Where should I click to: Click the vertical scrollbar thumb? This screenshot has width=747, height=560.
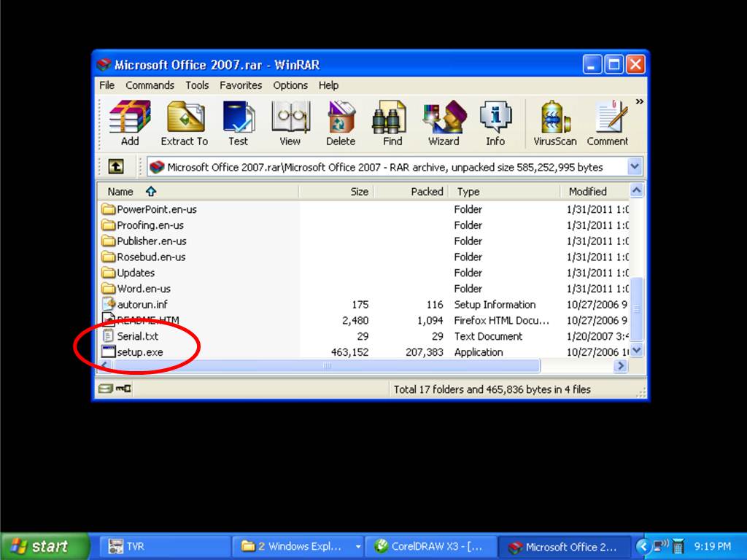(636, 308)
